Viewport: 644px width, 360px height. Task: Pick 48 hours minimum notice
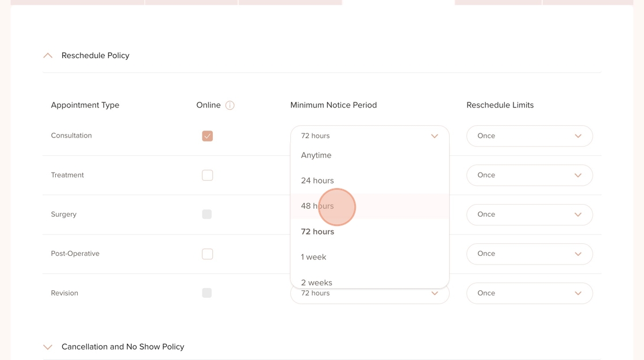click(x=317, y=206)
